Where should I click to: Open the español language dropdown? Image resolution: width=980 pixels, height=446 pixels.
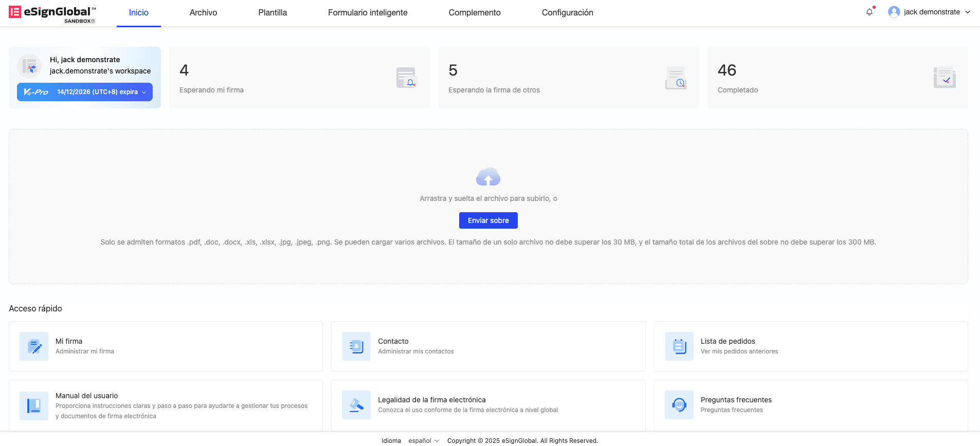coord(424,441)
